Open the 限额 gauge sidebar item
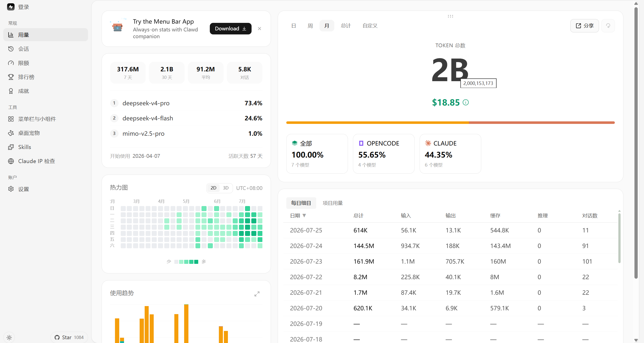This screenshot has height=343, width=644. (46, 63)
